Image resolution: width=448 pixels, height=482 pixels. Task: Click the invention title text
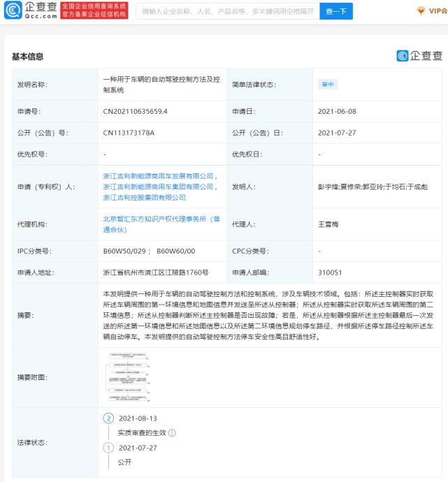(x=161, y=85)
